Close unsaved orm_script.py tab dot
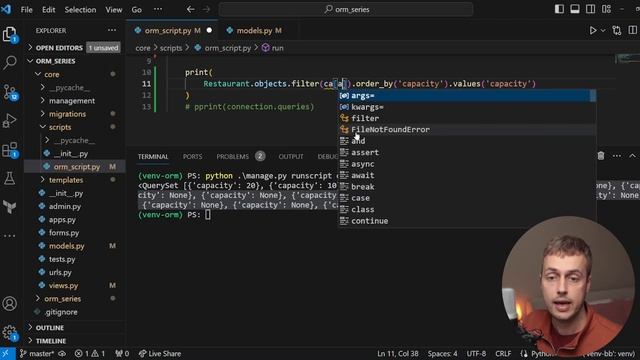The height and width of the screenshot is (360, 640). point(209,31)
